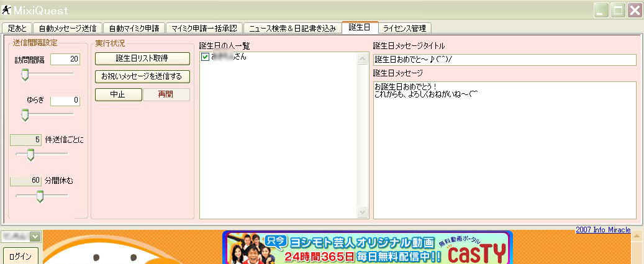
Task: Click the 誕生日メッセージタイトル text field
Action: click(x=505, y=60)
